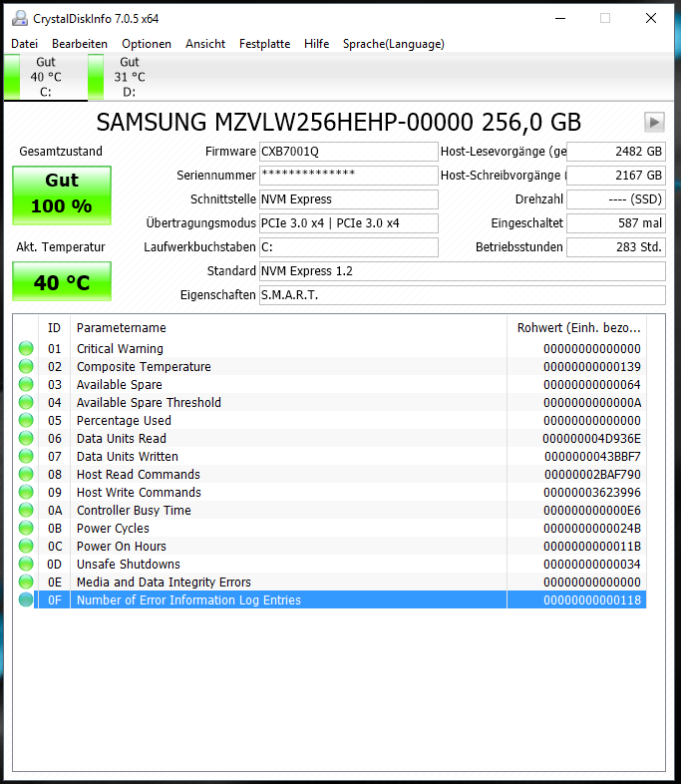
Task: Click the green status icon for Power Cycles
Action: tap(26, 529)
